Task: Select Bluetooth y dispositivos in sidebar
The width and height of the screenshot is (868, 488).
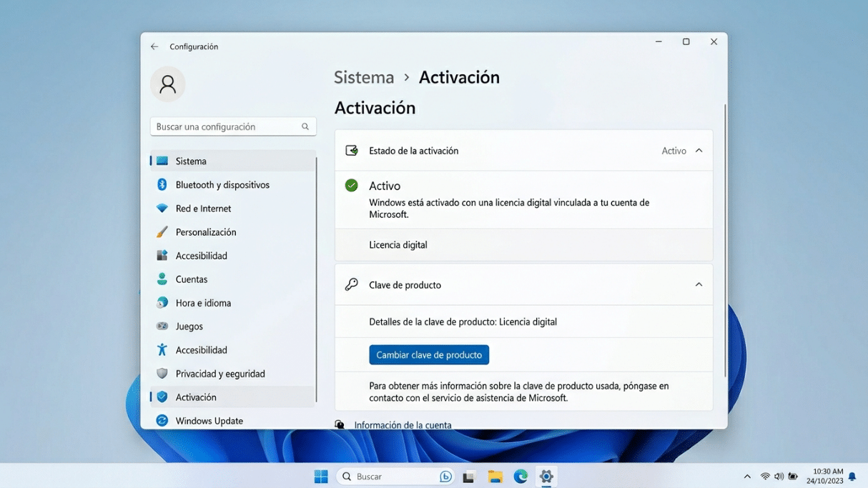Action: 232,184
